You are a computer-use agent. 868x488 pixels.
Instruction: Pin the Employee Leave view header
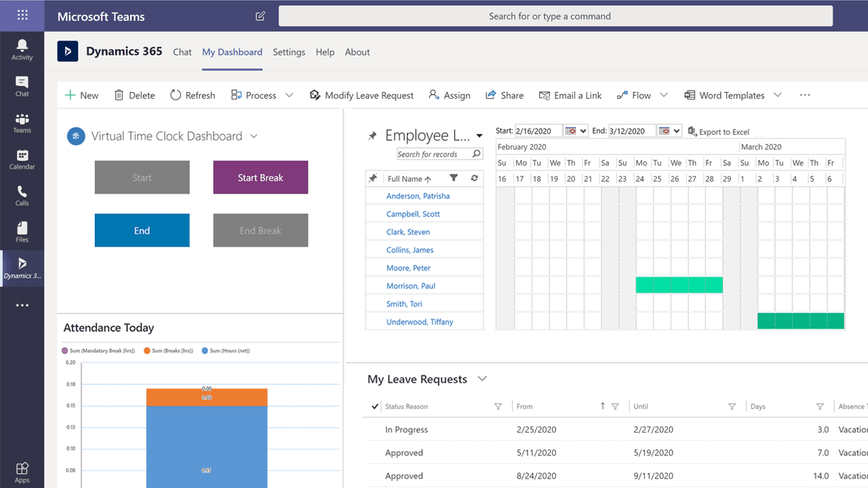coord(372,136)
